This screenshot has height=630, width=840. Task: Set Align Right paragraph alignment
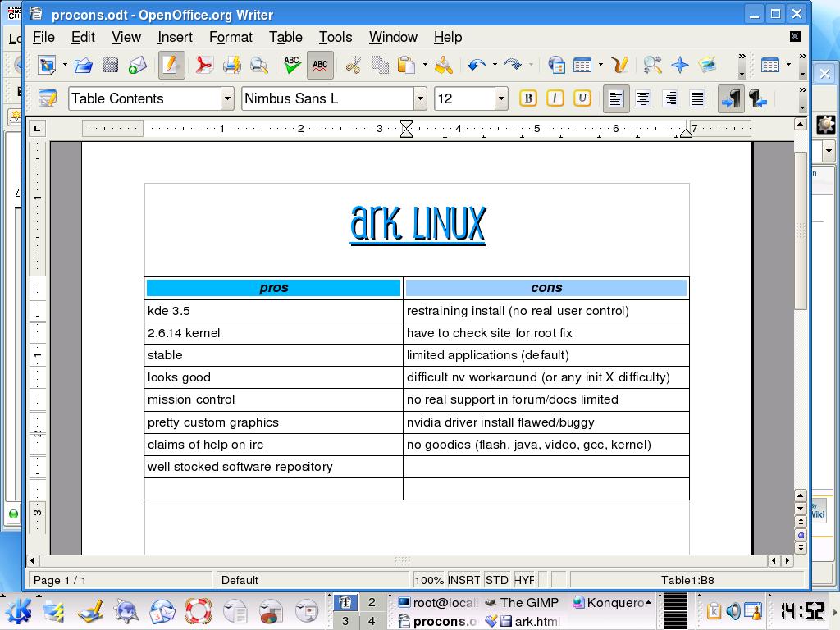[670, 98]
